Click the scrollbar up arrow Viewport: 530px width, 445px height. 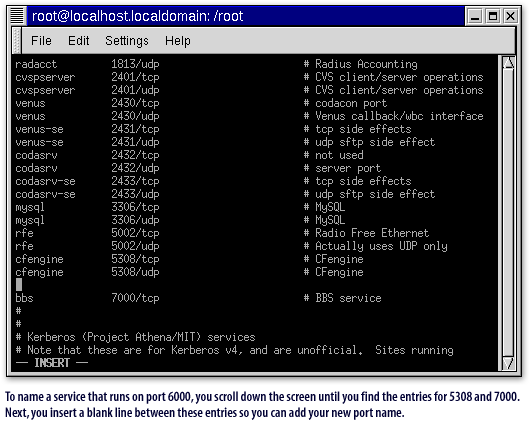click(508, 63)
